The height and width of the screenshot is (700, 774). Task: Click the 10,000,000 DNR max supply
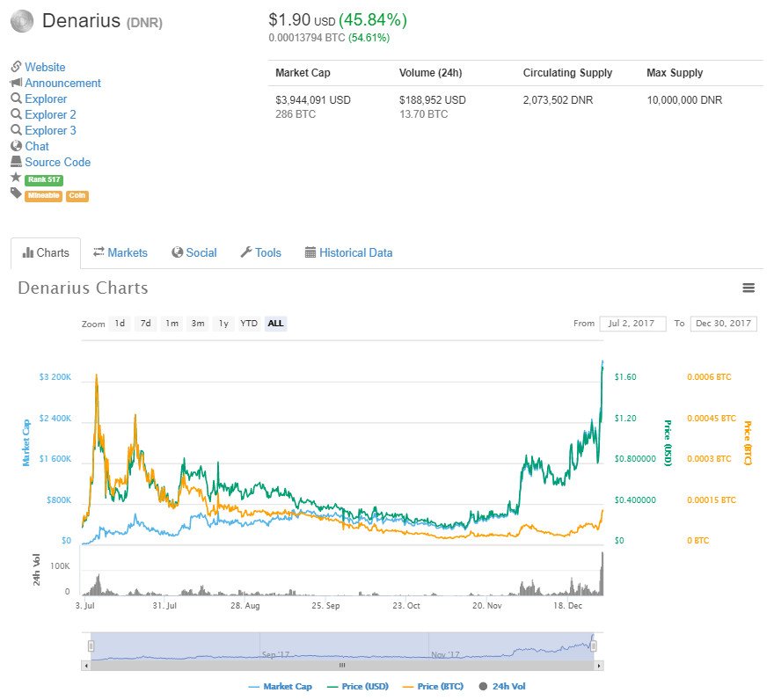(684, 100)
